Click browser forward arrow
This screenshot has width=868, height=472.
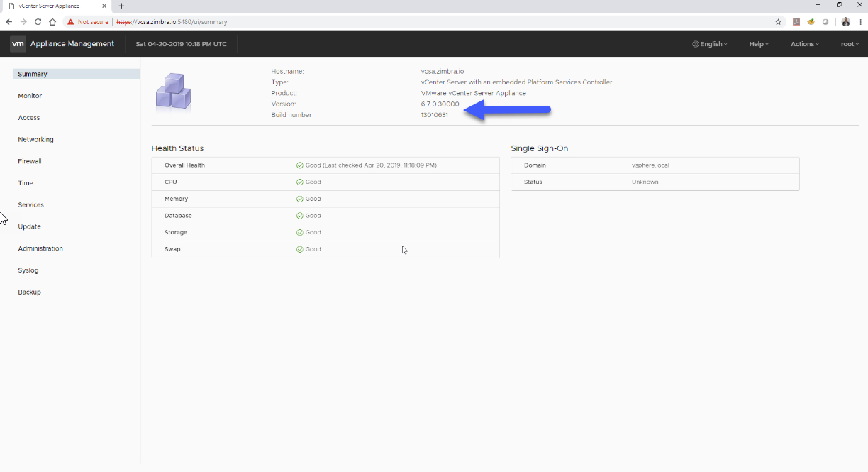pos(23,22)
